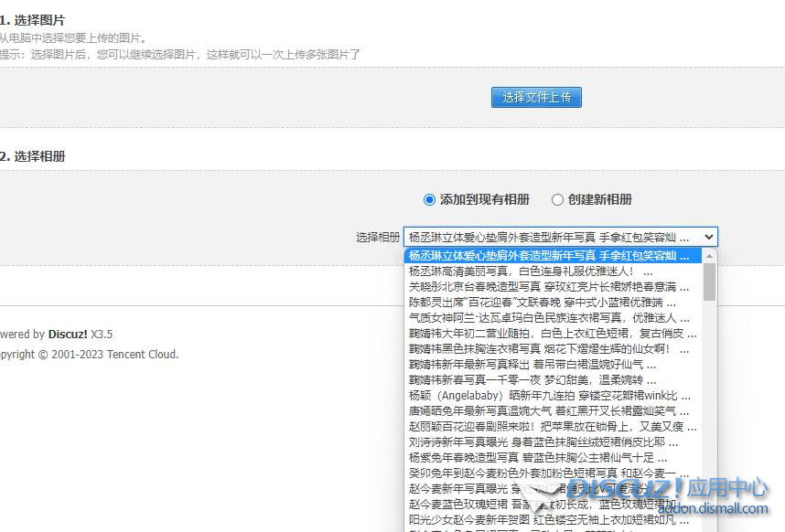Select the 添加到现有相册 radio button

[428, 199]
